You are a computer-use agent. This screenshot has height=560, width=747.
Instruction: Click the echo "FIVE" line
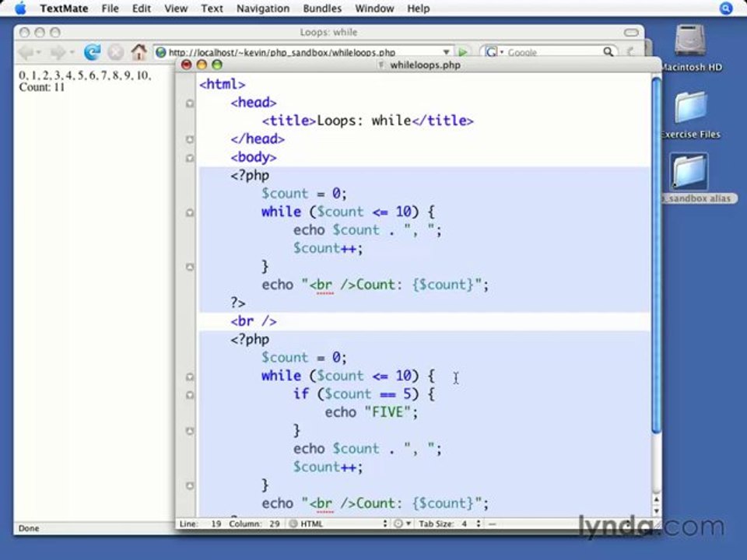tap(372, 412)
